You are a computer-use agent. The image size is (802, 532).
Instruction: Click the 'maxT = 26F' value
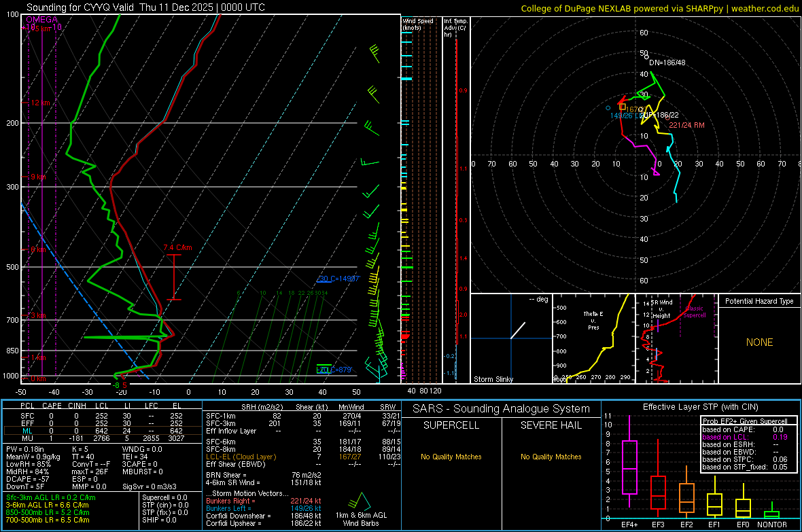pyautogui.click(x=90, y=472)
